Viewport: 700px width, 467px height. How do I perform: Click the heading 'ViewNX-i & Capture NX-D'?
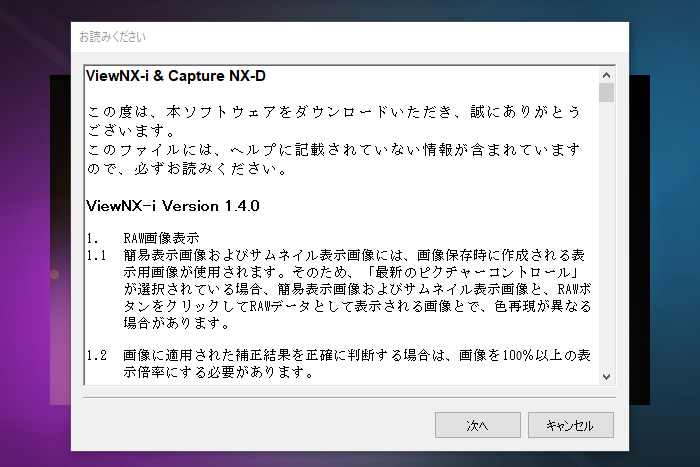(x=176, y=76)
